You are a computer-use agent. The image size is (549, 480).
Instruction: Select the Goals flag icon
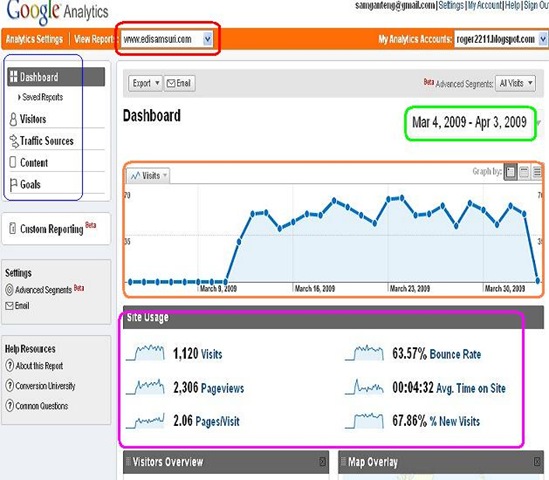point(13,185)
